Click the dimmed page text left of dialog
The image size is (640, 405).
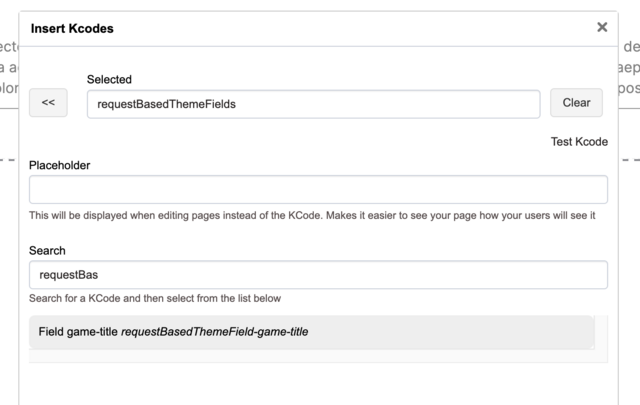coord(8,67)
